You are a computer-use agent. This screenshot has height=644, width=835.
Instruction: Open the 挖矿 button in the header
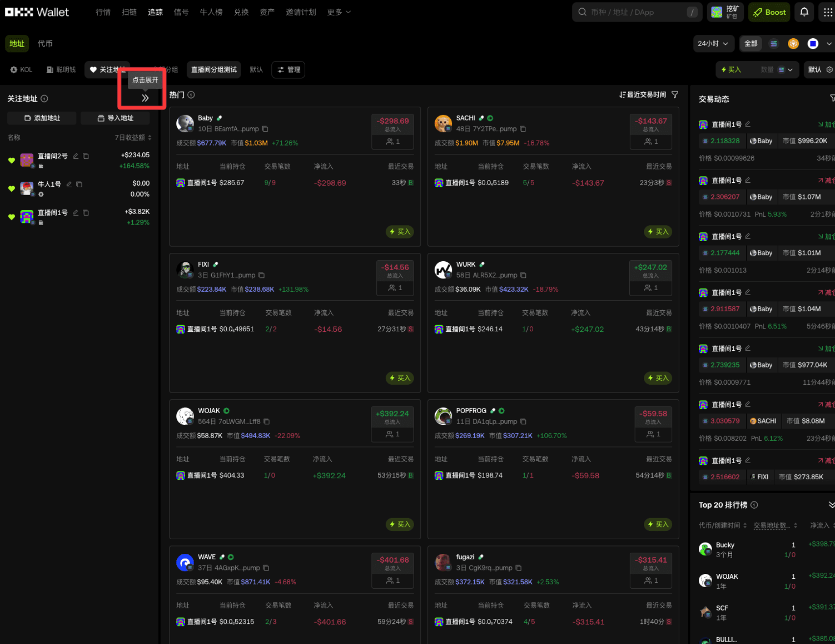pos(725,12)
